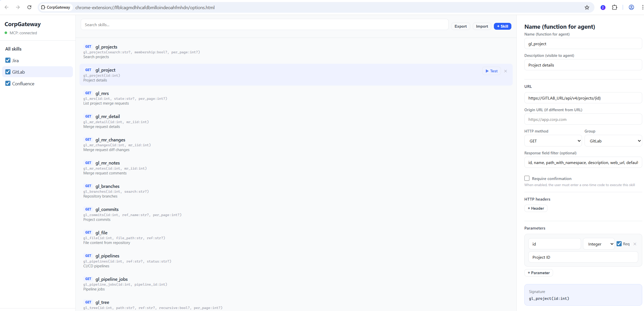Go back using the browser back arrow
Image resolution: width=644 pixels, height=311 pixels.
(7, 7)
